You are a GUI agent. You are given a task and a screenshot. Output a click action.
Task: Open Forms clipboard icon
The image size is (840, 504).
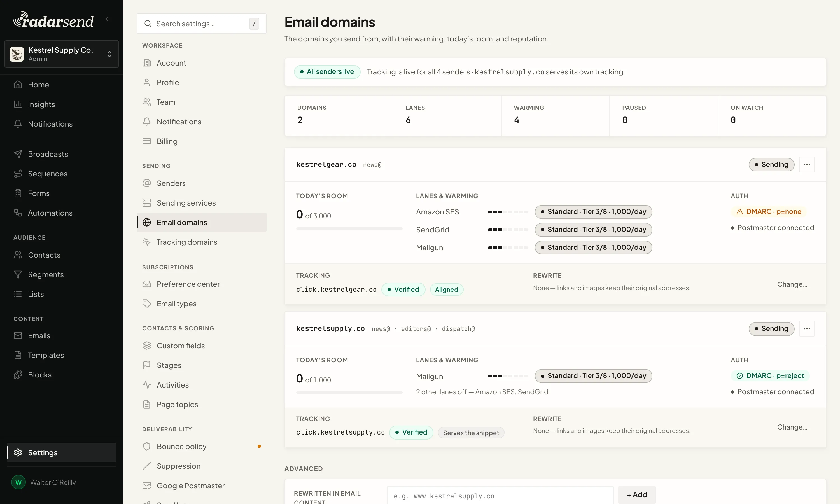pyautogui.click(x=18, y=193)
